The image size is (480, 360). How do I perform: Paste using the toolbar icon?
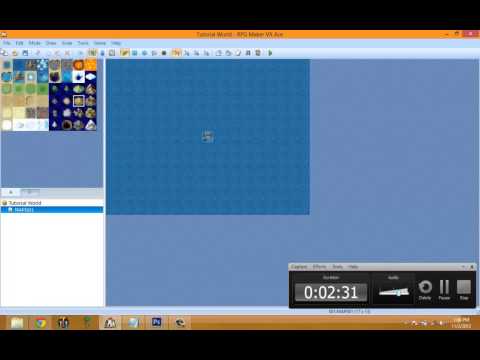pos(57,53)
